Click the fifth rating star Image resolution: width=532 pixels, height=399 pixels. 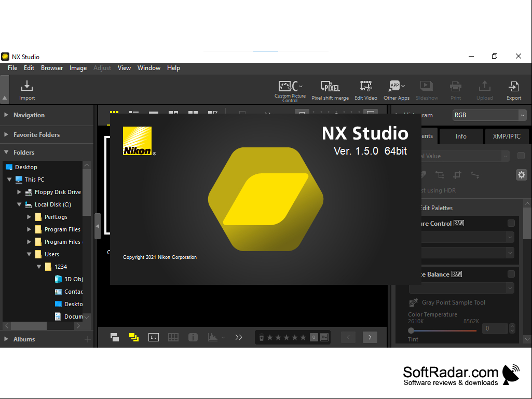click(303, 337)
